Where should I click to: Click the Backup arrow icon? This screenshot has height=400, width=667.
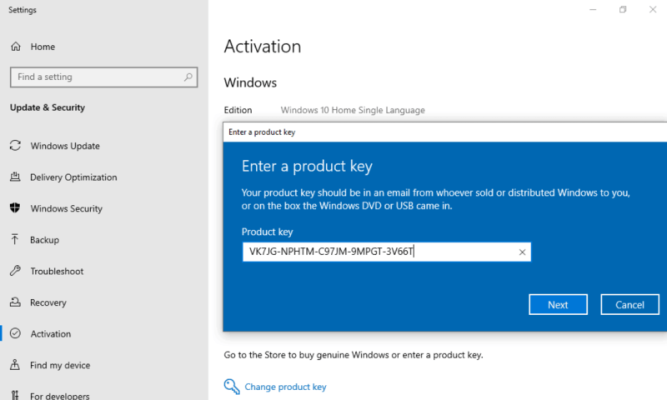[x=15, y=240]
